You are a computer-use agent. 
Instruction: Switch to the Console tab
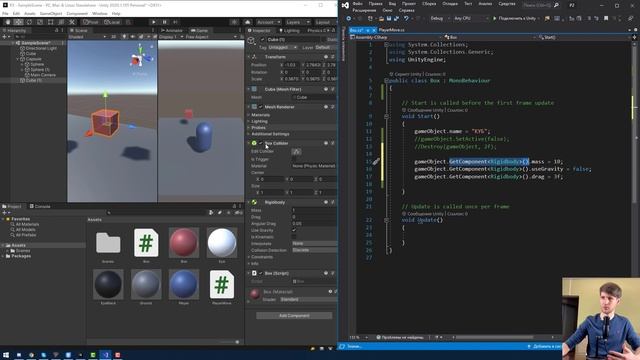click(x=40, y=207)
